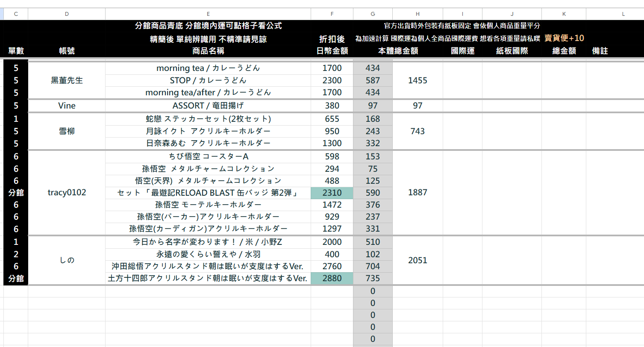Select cell 沖田総悟アクリルスタンド
Image resolution: width=644 pixels, height=347 pixels.
coord(208,267)
